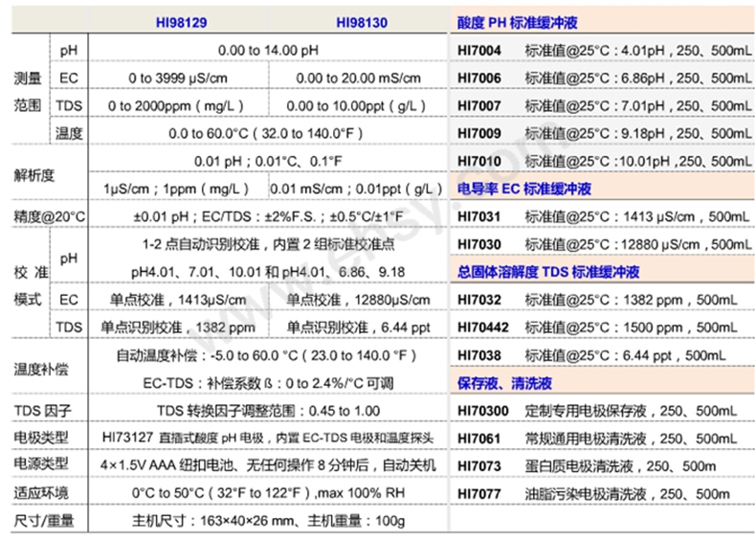Click the HI98130 column header
Viewport: 756px width, 543px height.
(x=362, y=23)
